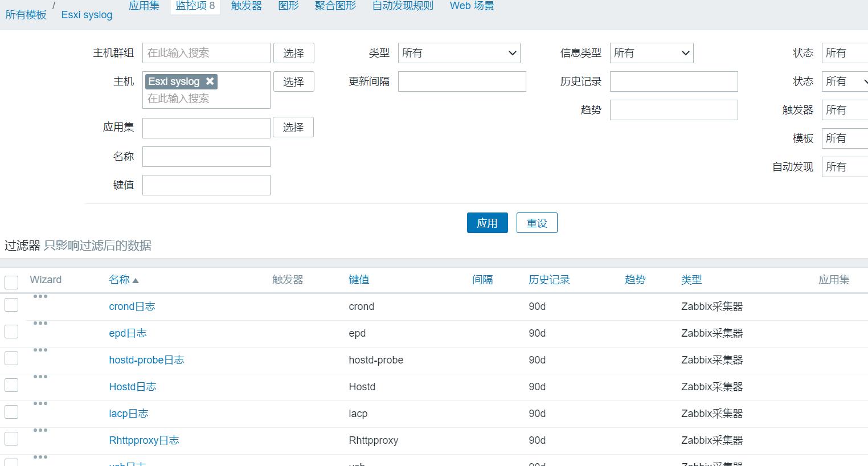The width and height of the screenshot is (868, 466).
Task: Open the second 状态 filter dropdown
Action: coord(844,81)
